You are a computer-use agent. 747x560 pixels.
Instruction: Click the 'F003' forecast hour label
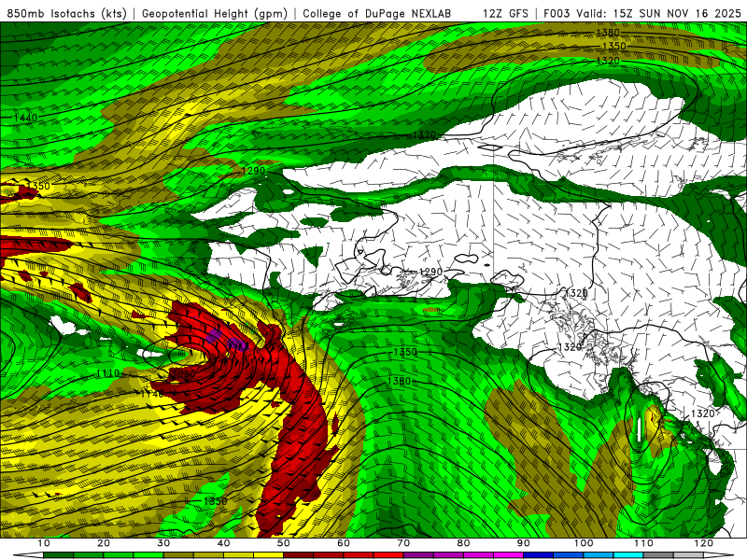pos(557,14)
